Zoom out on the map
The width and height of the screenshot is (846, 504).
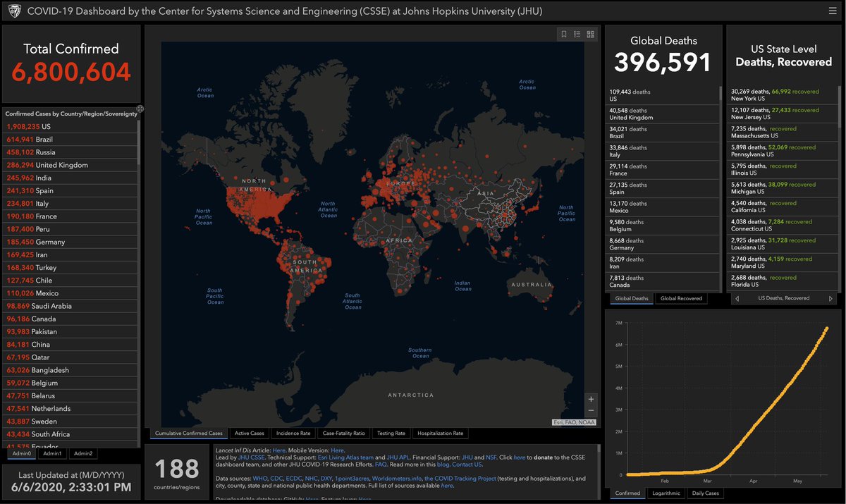591,410
